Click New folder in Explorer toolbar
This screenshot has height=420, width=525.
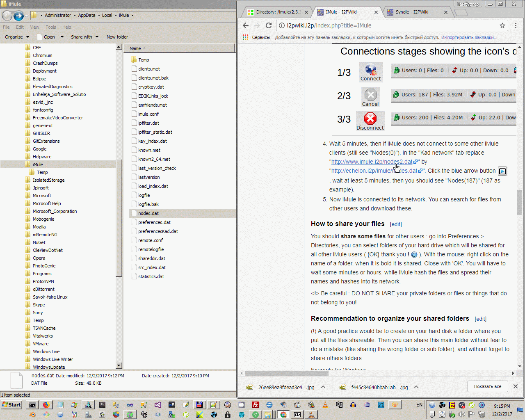point(117,37)
